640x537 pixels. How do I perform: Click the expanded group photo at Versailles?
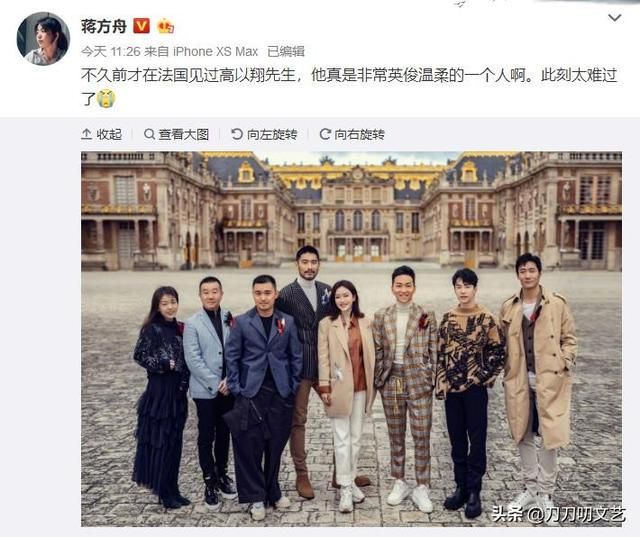point(351,339)
